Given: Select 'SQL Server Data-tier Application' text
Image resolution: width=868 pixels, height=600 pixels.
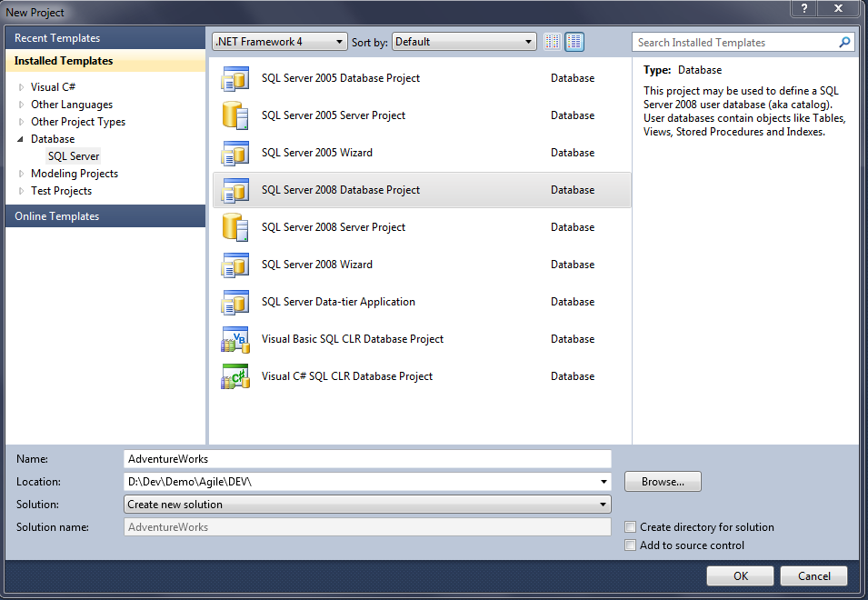Looking at the screenshot, I should 338,302.
